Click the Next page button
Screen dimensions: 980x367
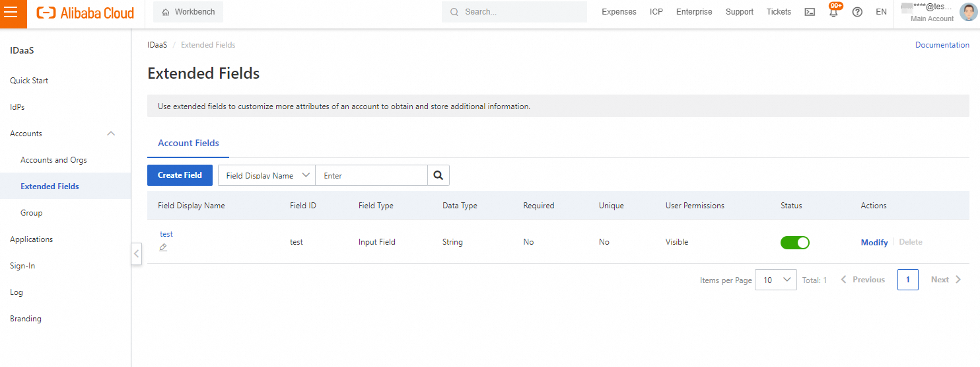coord(946,280)
